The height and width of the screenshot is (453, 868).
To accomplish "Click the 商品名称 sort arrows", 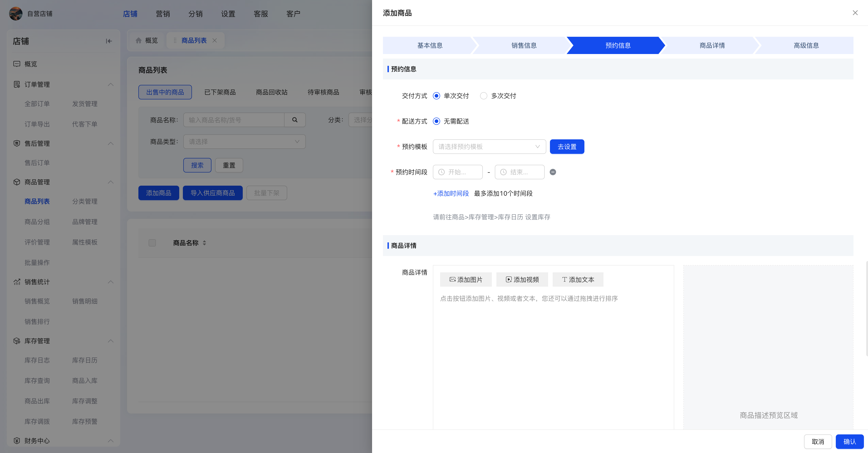I will click(x=204, y=243).
